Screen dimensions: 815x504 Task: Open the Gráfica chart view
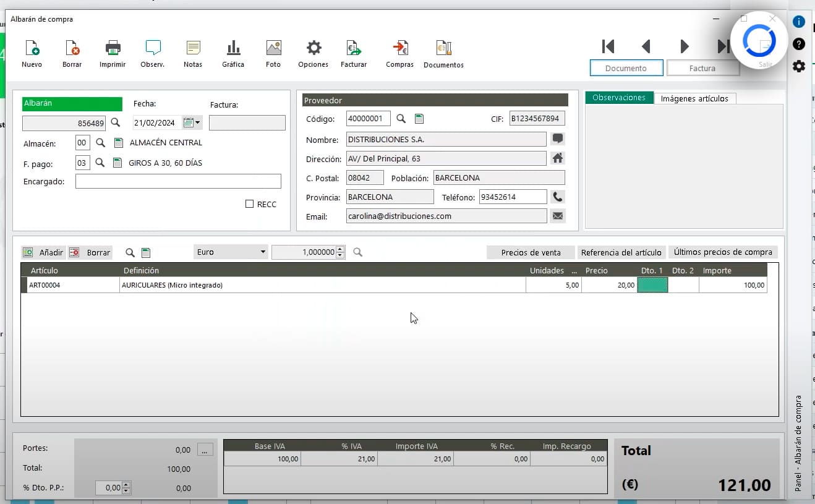(x=233, y=53)
